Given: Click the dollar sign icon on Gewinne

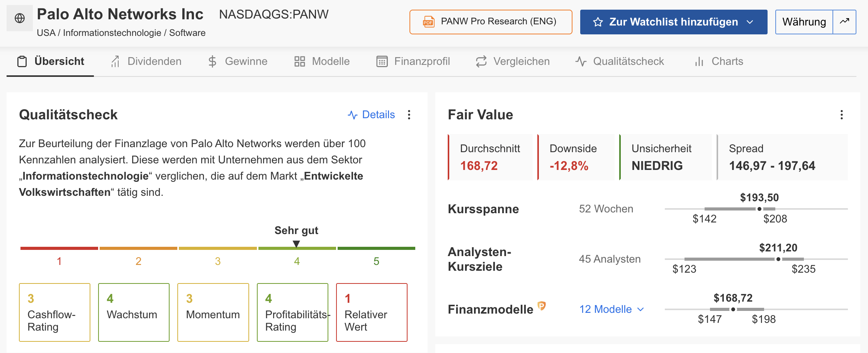Looking at the screenshot, I should [212, 61].
